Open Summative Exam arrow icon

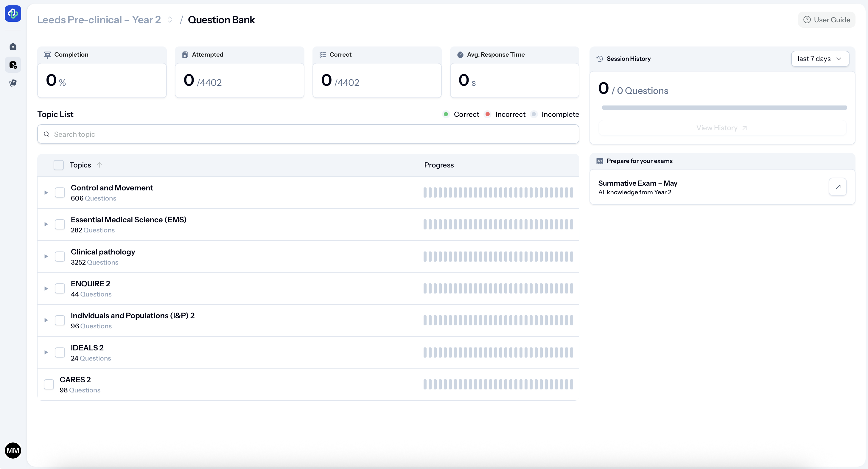coord(838,187)
